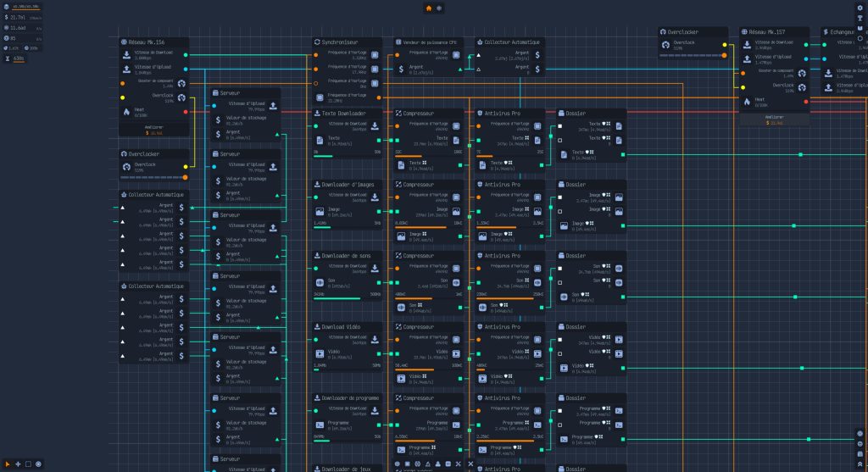Adjust the Overclocker slider near Réseau Mk.157
868x472 pixels.
pyautogui.click(x=693, y=56)
